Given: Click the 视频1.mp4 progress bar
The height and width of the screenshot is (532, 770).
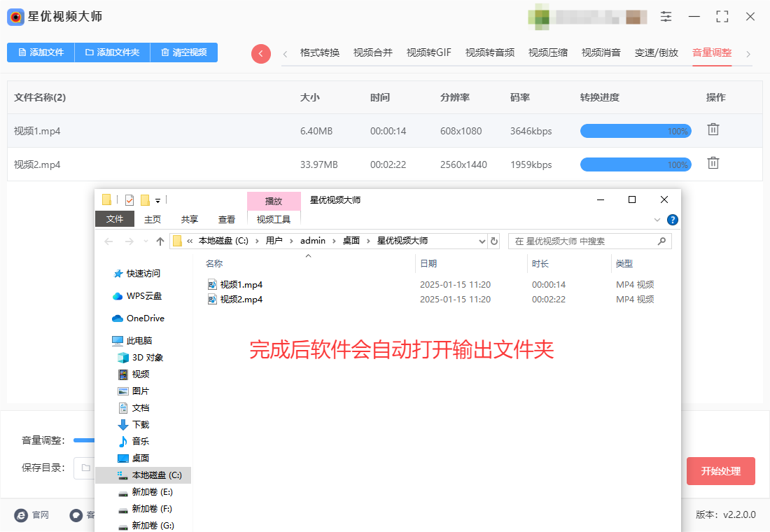Looking at the screenshot, I should (636, 131).
